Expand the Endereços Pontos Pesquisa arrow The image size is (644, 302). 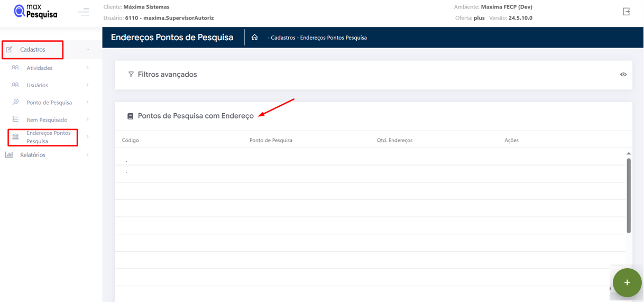(87, 136)
